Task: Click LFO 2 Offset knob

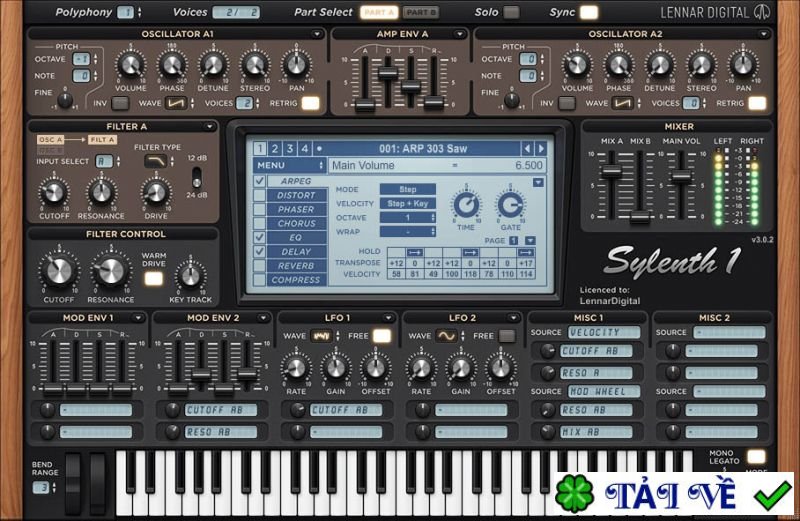Action: [501, 368]
